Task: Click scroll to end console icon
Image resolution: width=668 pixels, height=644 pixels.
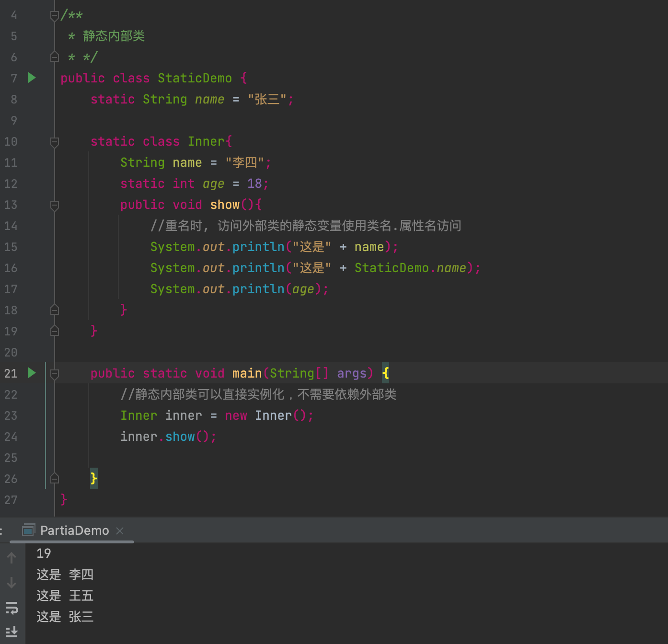Action: (x=12, y=631)
